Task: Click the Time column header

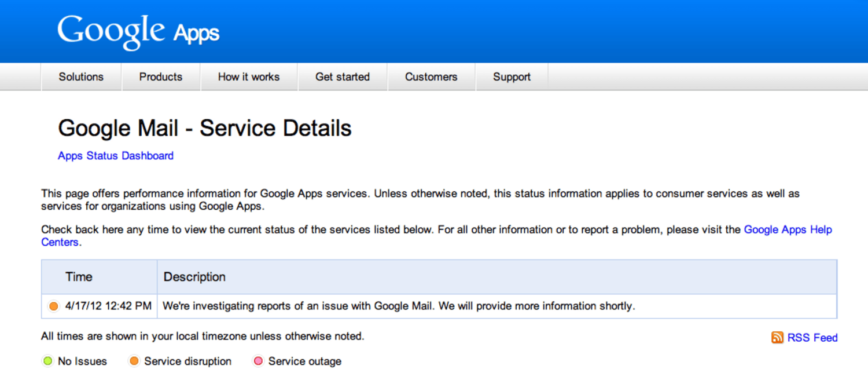Action: pos(79,277)
